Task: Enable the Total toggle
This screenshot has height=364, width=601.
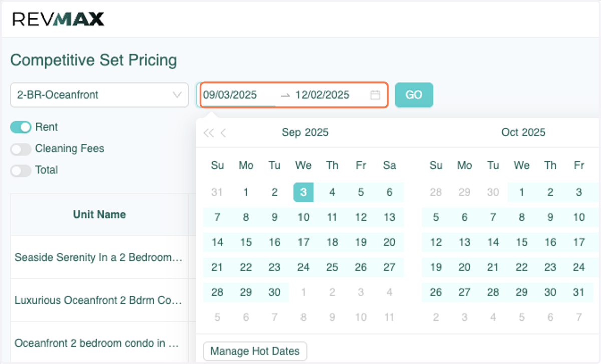Action: coord(21,170)
